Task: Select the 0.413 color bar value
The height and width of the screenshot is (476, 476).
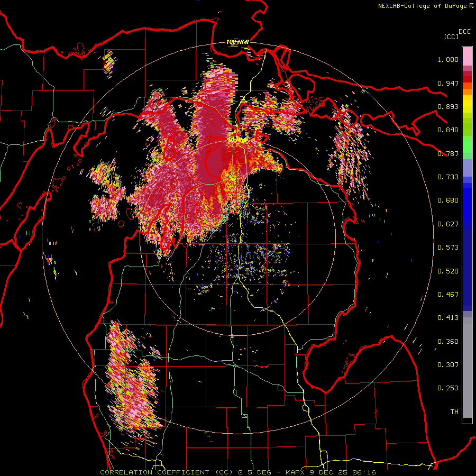Action: tap(448, 318)
